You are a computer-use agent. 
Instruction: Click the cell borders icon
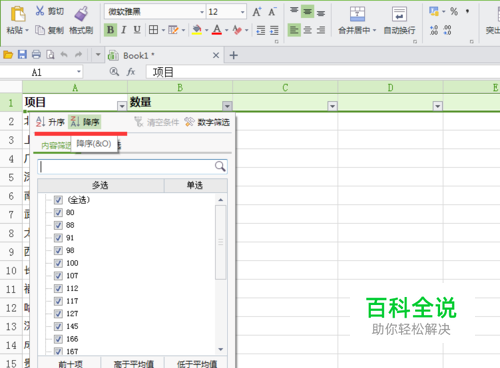(x=153, y=30)
